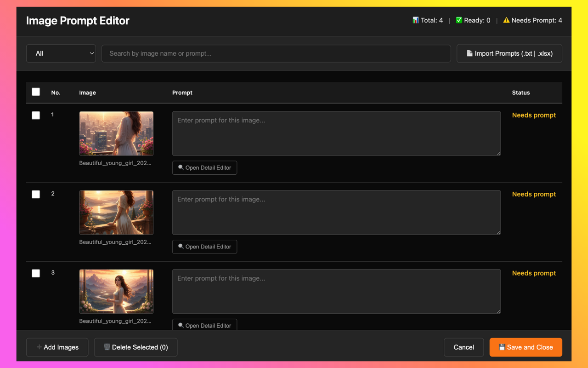Open the All filter dropdown
Viewport: 588px width, 368px height.
pyautogui.click(x=61, y=53)
